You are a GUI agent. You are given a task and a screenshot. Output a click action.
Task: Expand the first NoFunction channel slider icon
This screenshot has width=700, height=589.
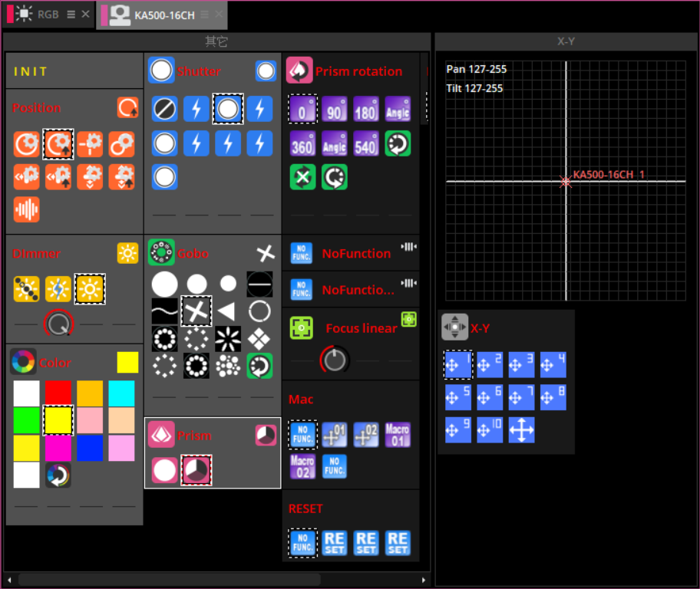tap(408, 246)
